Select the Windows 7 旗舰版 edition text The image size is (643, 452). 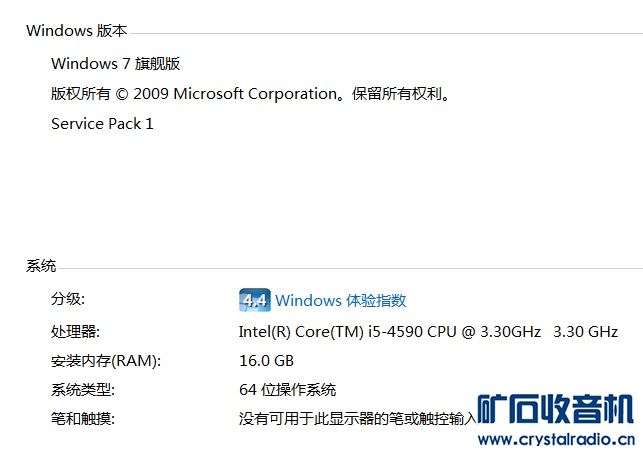115,63
